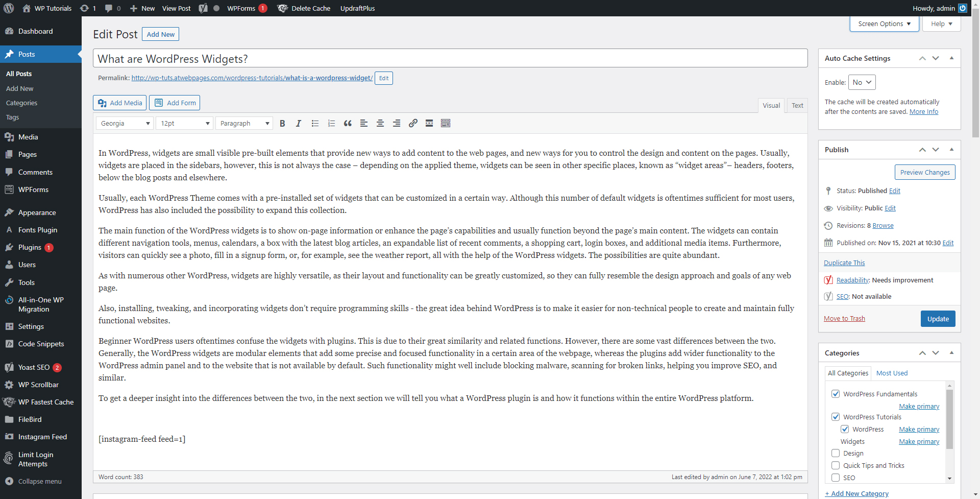Align text left
This screenshot has height=499, width=980.
point(364,123)
